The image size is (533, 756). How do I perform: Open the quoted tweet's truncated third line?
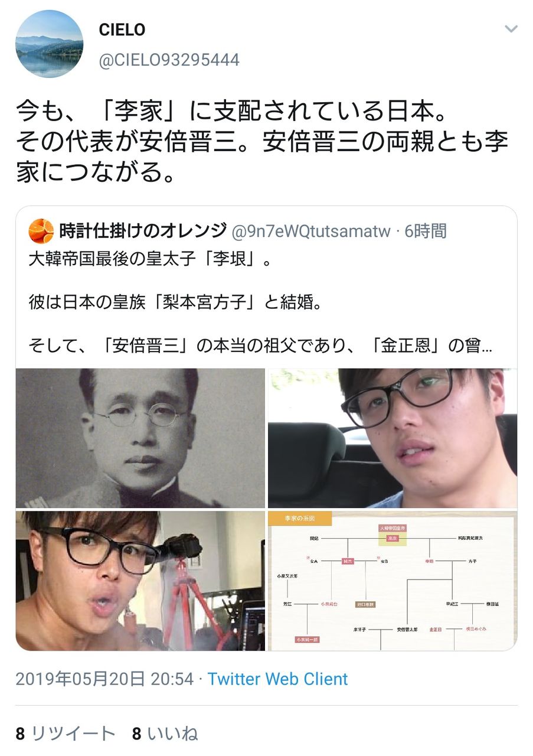coord(260,346)
